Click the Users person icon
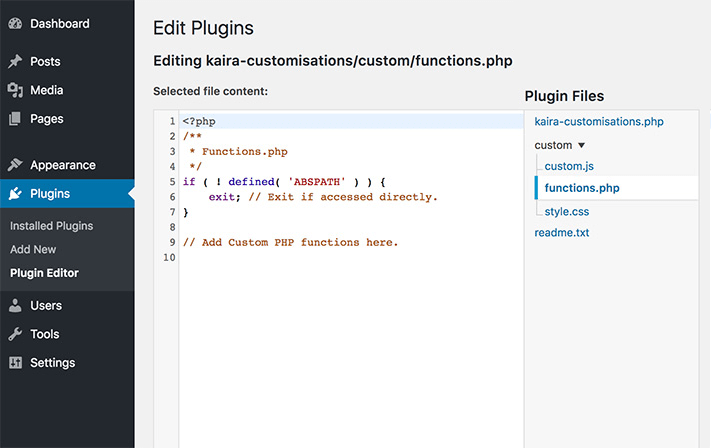 point(15,306)
